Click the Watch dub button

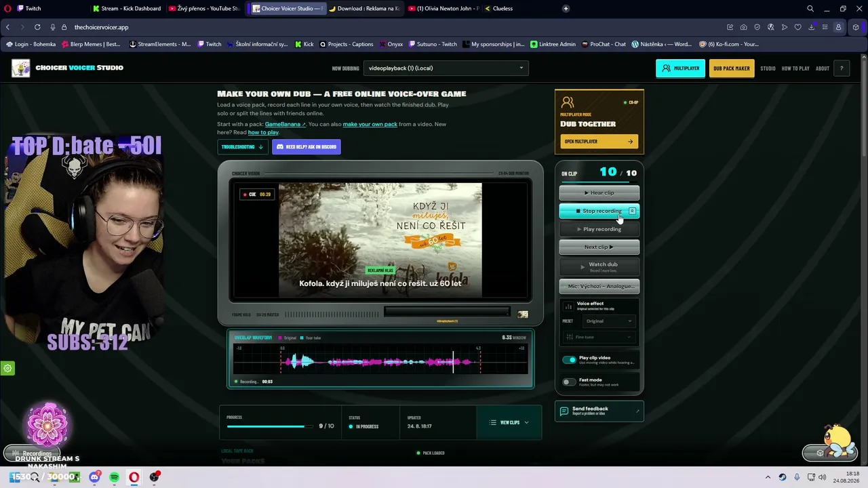(599, 266)
